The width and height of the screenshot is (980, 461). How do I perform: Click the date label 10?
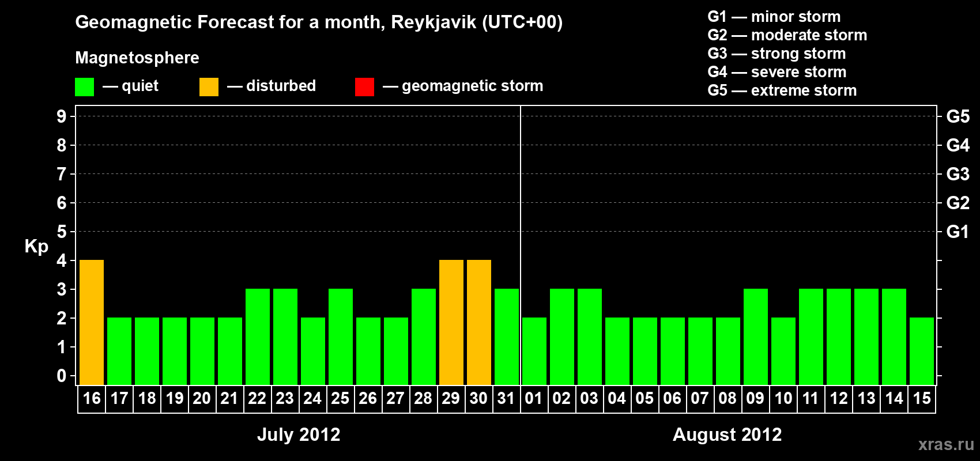coord(783,398)
